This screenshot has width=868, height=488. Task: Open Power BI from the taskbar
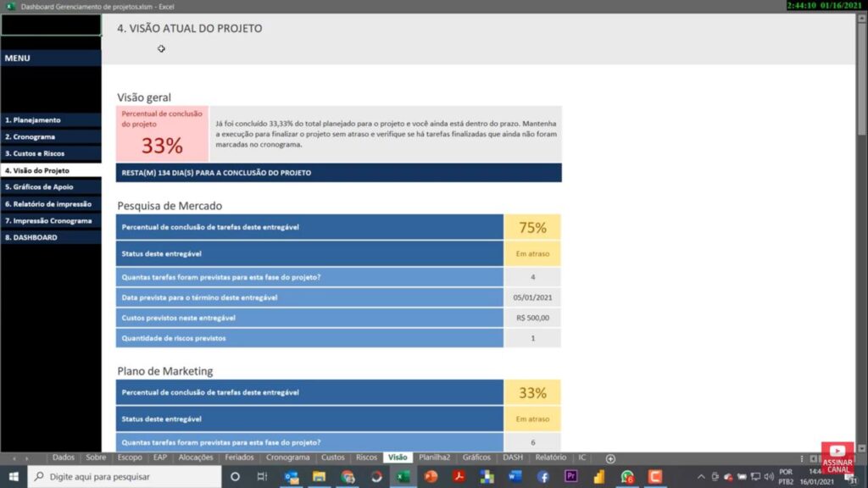tap(599, 475)
